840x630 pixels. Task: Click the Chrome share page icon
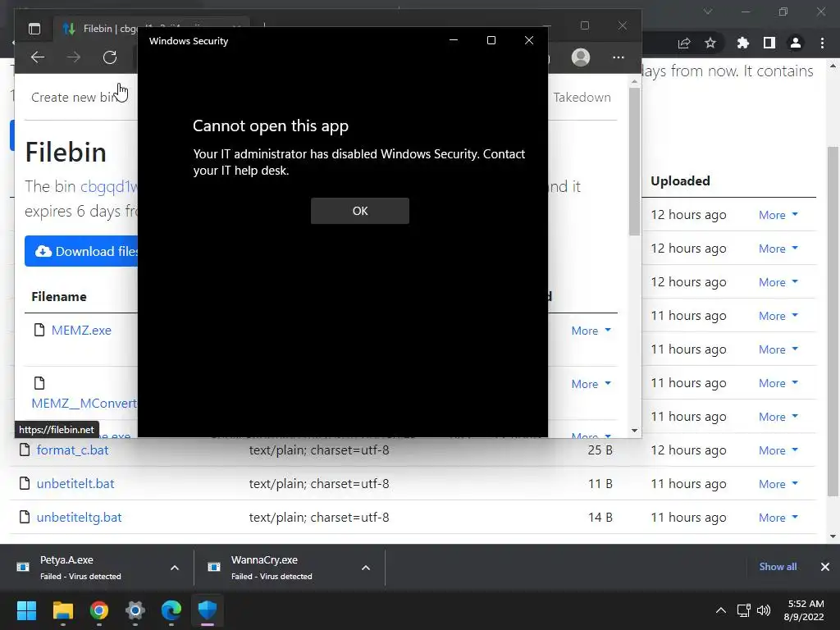pyautogui.click(x=684, y=43)
